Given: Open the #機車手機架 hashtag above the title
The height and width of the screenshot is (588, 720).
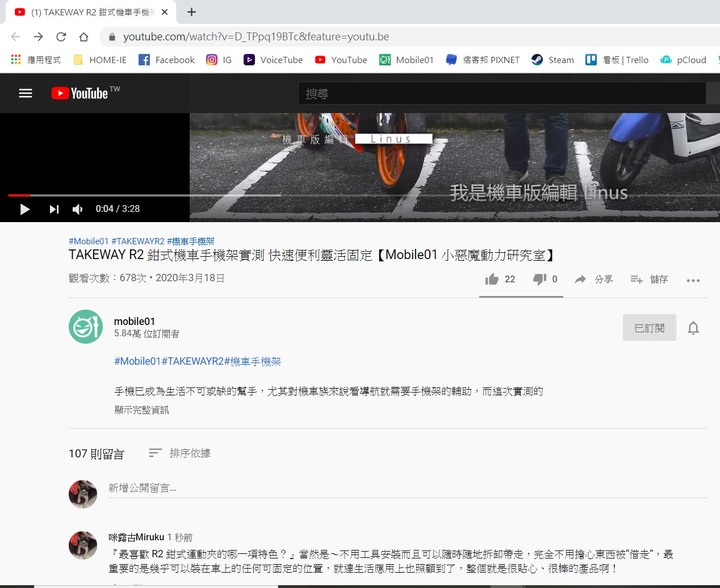Looking at the screenshot, I should [191, 241].
